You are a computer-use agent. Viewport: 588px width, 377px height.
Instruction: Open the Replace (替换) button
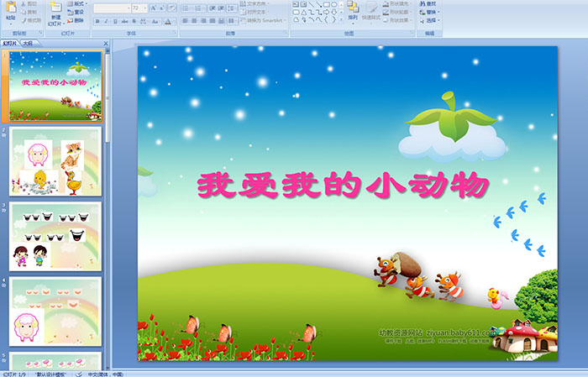tap(429, 12)
